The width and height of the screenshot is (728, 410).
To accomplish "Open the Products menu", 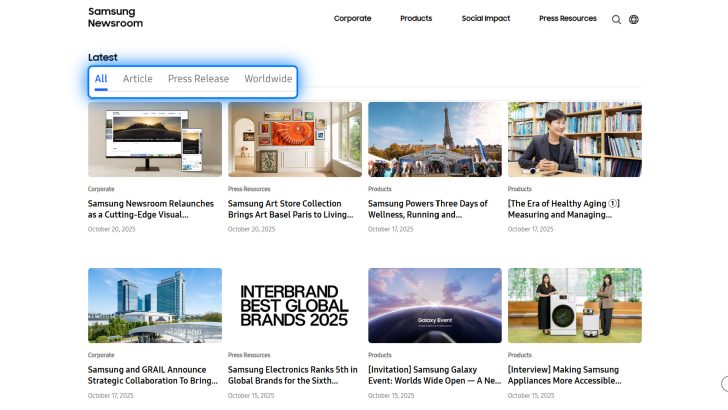I will click(416, 19).
